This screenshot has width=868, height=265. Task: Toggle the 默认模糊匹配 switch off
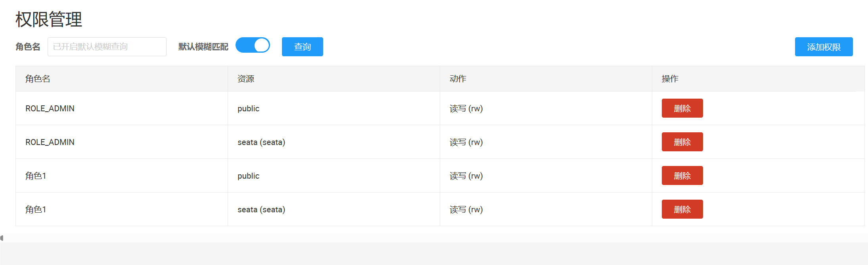tap(253, 46)
